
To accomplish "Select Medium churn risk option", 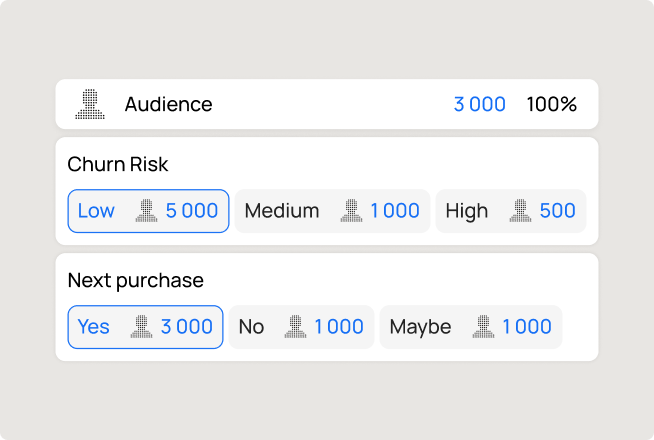I will pos(282,211).
